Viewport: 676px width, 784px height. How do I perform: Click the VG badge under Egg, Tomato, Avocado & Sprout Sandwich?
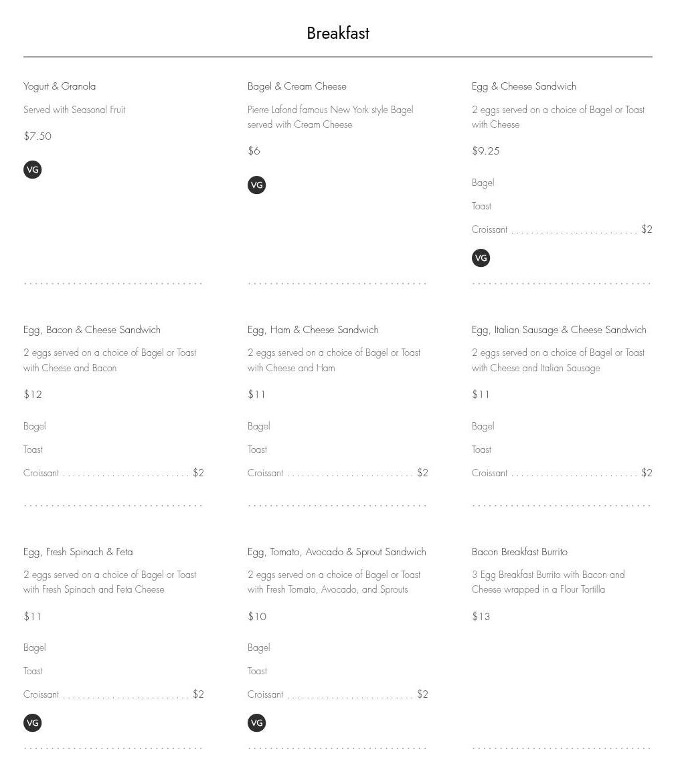point(257,723)
